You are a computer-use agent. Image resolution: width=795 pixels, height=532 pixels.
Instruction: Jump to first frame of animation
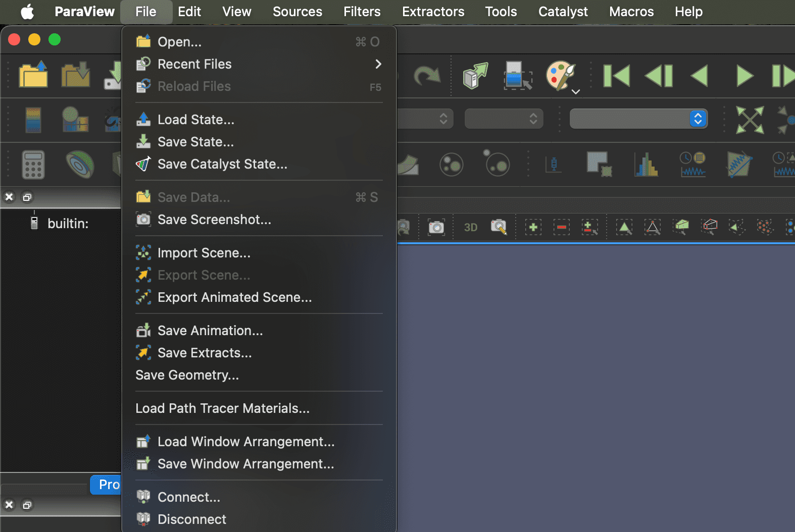(616, 76)
